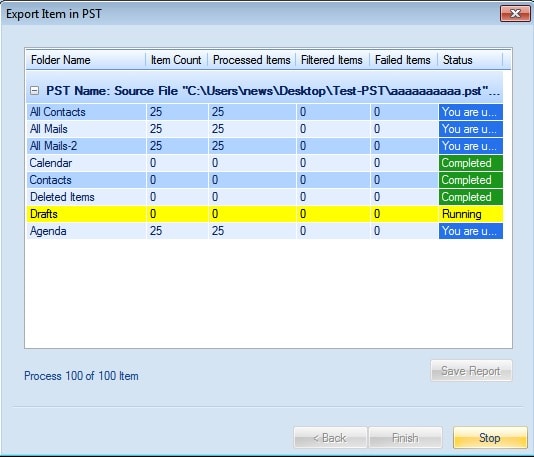The image size is (534, 457).
Task: Select the All Mails-2 folder row
Action: 265,146
